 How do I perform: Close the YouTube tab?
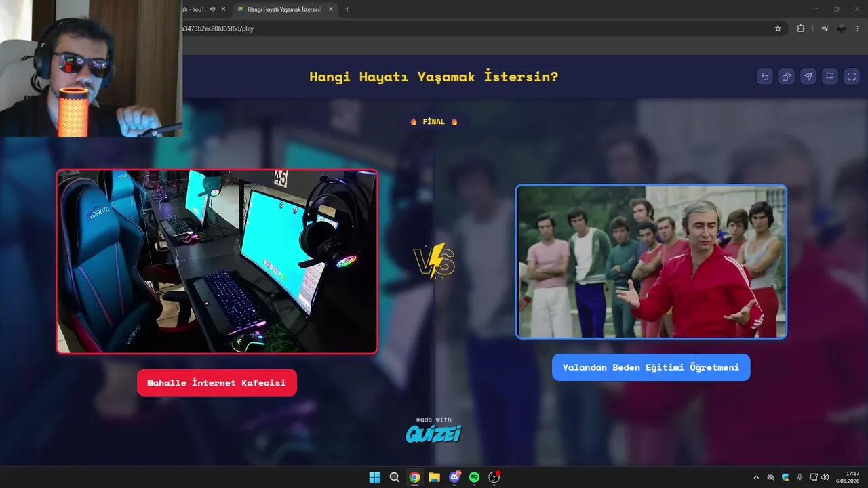[x=223, y=9]
